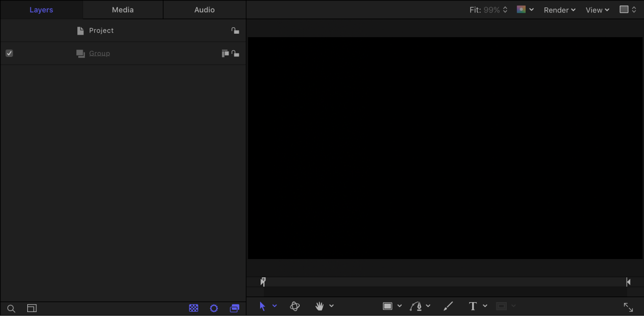Activate the 3D Transform tool
This screenshot has height=316, width=644.
(295, 306)
